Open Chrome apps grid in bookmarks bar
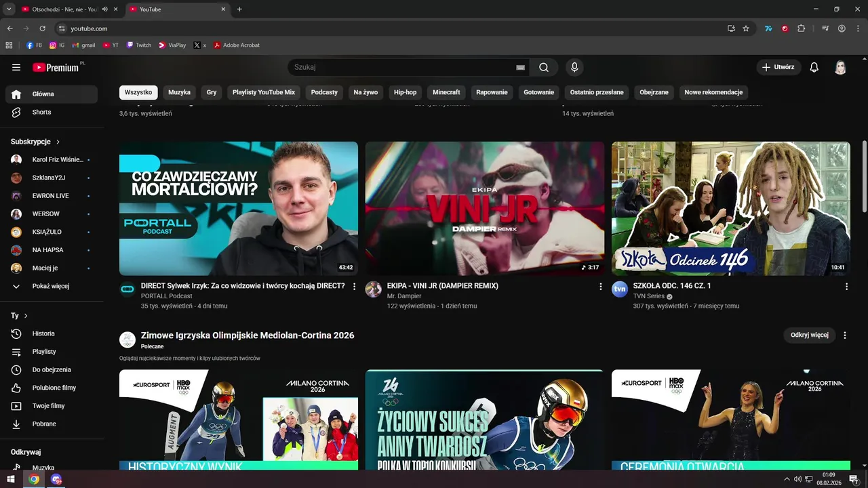This screenshot has width=868, height=488. (x=9, y=45)
